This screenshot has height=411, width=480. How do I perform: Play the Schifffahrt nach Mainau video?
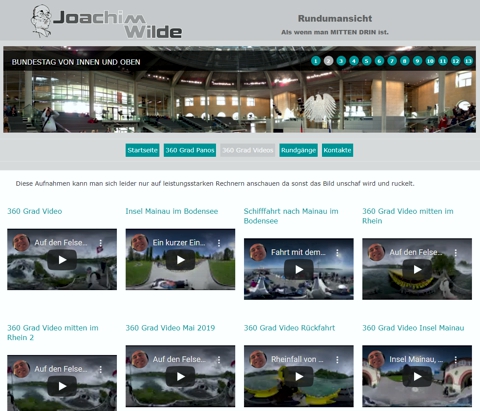coord(299,269)
